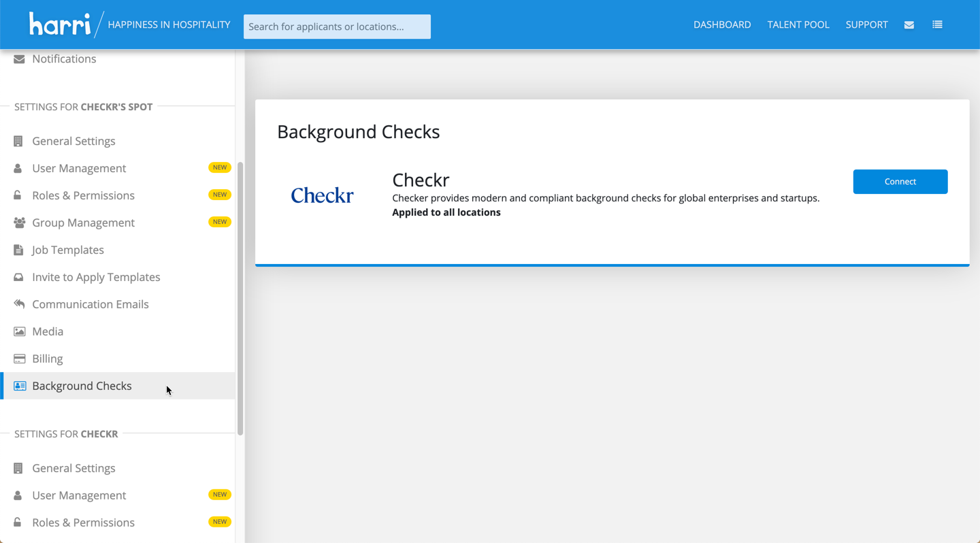The image size is (980, 543).
Task: Click the building icon under Settings for Checkr section
Action: point(18,468)
